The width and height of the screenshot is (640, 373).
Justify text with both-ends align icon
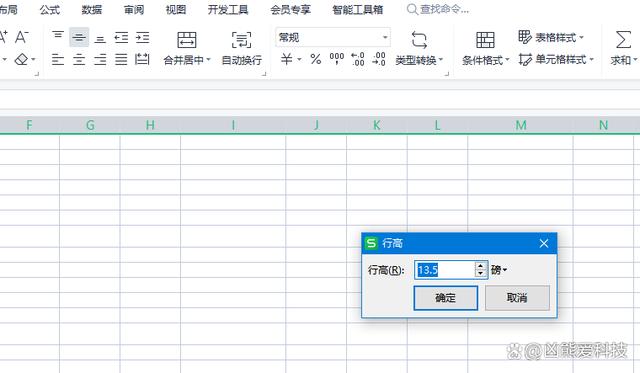pyautogui.click(x=121, y=60)
